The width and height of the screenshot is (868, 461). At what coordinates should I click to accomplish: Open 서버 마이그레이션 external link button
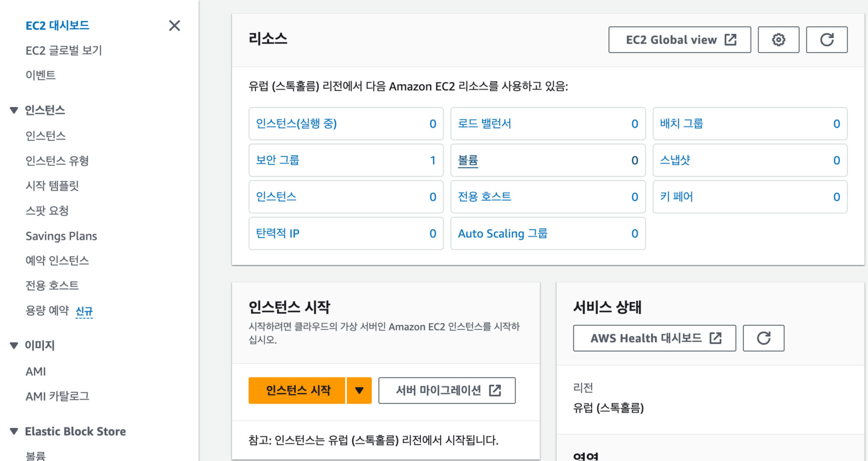pyautogui.click(x=446, y=390)
